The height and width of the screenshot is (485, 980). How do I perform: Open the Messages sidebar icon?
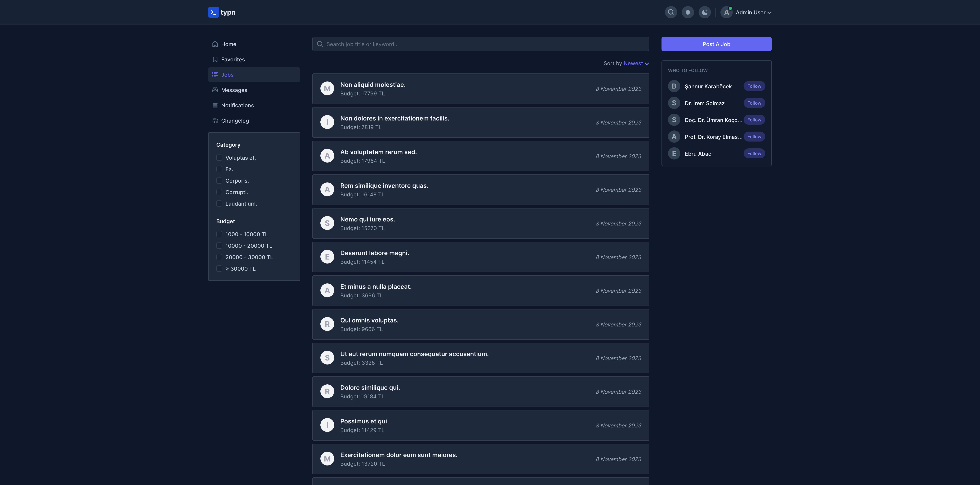[215, 90]
